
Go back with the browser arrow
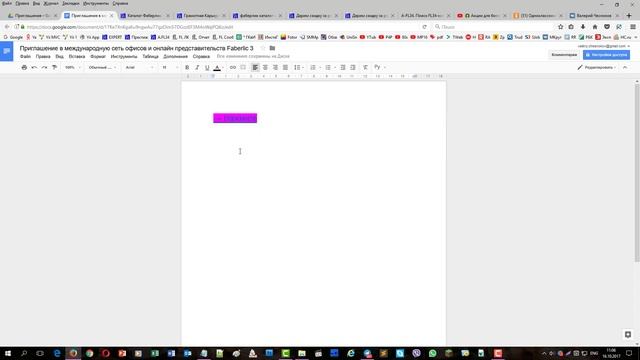(x=7, y=27)
